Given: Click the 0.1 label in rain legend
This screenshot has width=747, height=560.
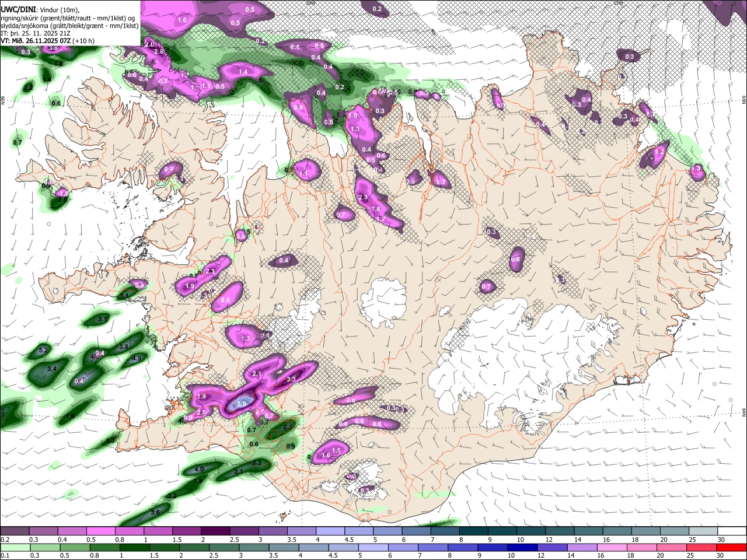Looking at the screenshot, I should (5, 556).
